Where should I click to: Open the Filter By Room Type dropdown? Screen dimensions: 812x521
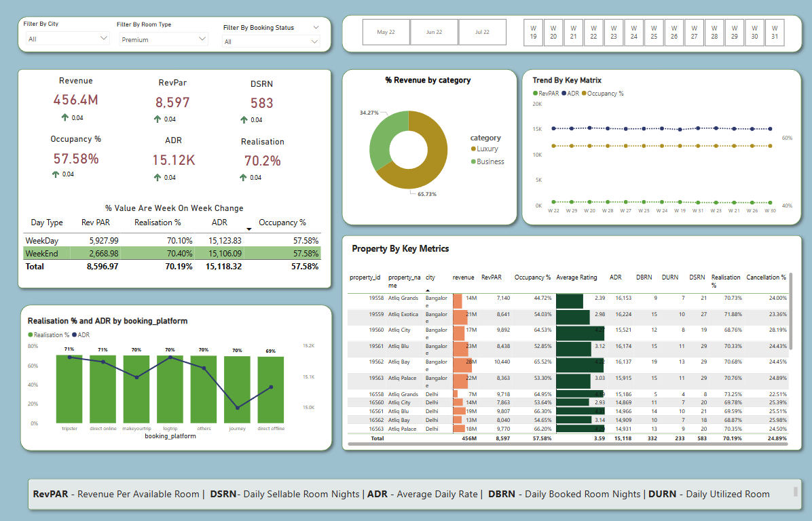click(x=163, y=39)
